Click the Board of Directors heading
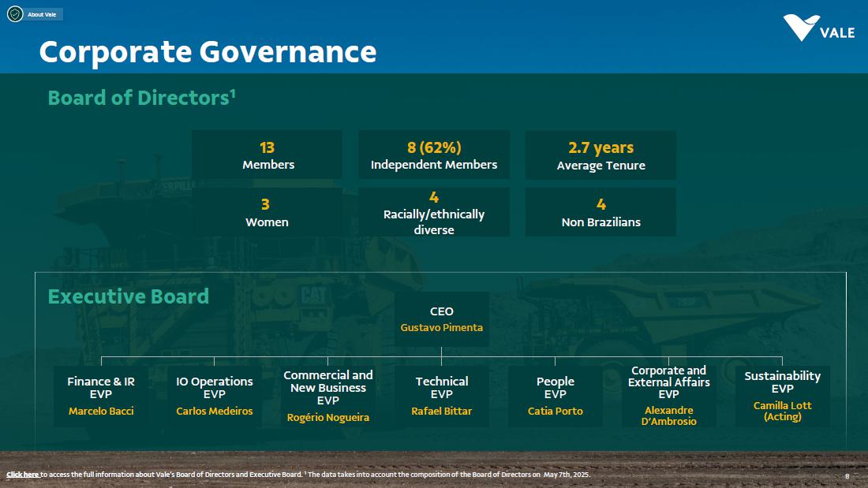The height and width of the screenshot is (488, 868). pyautogui.click(x=142, y=98)
